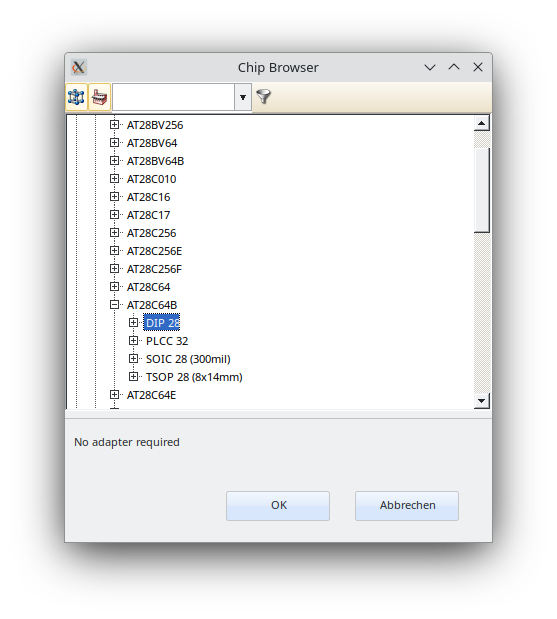Select the AT28C256E chip entry

tap(154, 251)
